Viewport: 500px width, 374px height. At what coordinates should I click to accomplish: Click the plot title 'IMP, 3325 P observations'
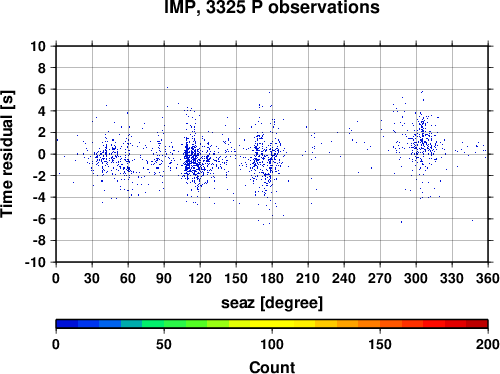point(272,7)
